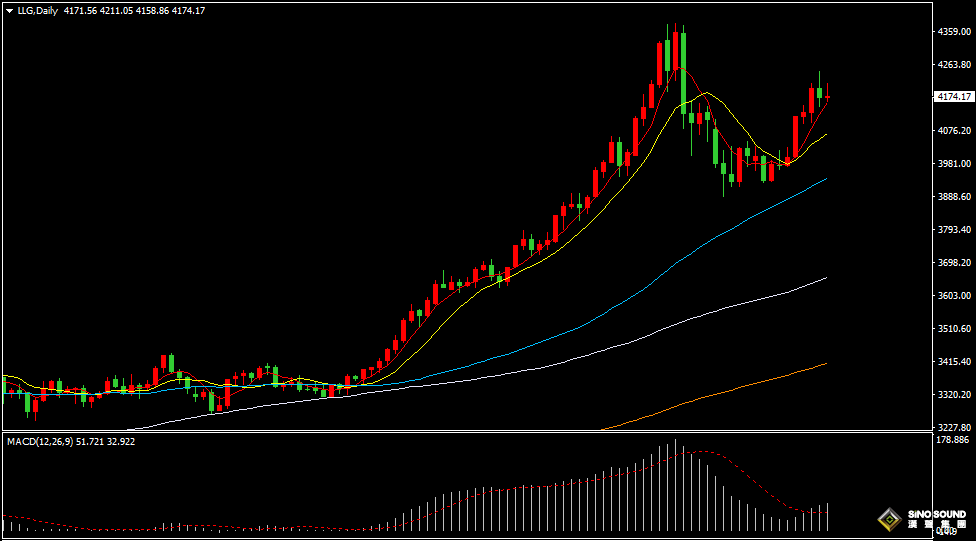Click the current price tag 4174.17
Image resolution: width=976 pixels, height=541 pixels.
pyautogui.click(x=953, y=97)
